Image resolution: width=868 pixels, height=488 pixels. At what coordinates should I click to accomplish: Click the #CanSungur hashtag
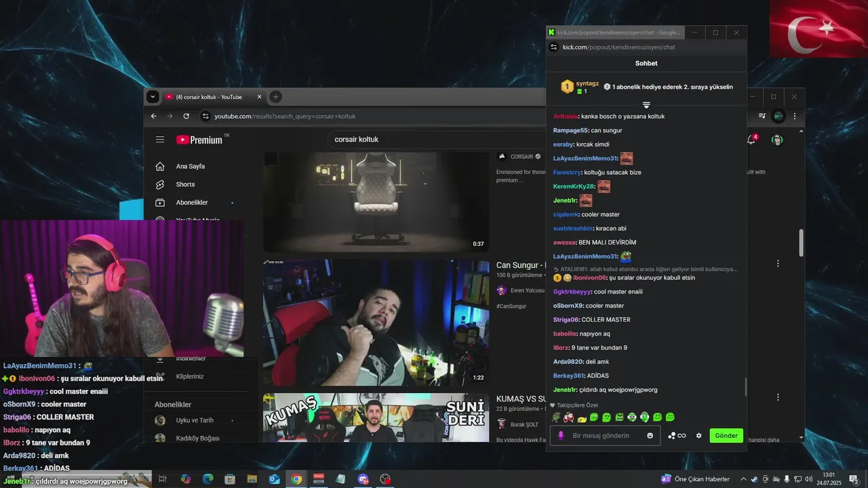511,306
